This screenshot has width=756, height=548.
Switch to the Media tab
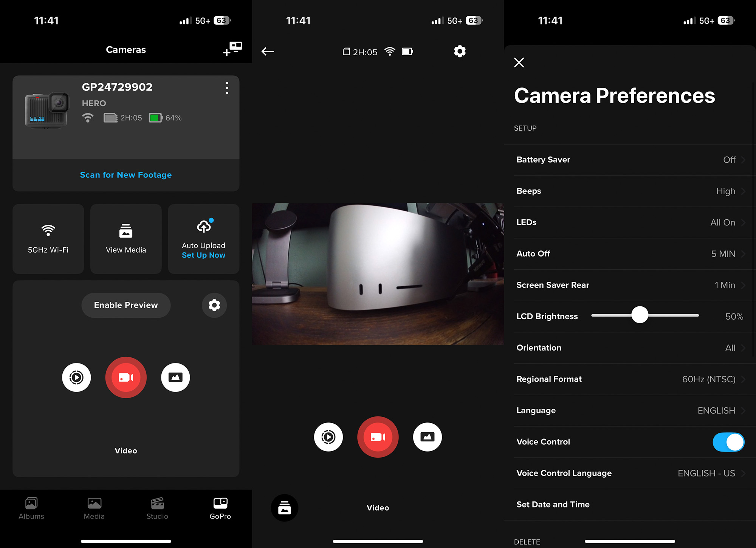[94, 509]
